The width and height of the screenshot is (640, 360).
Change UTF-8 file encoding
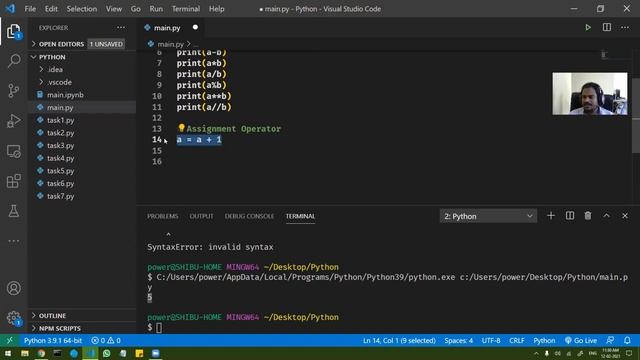pyautogui.click(x=491, y=340)
